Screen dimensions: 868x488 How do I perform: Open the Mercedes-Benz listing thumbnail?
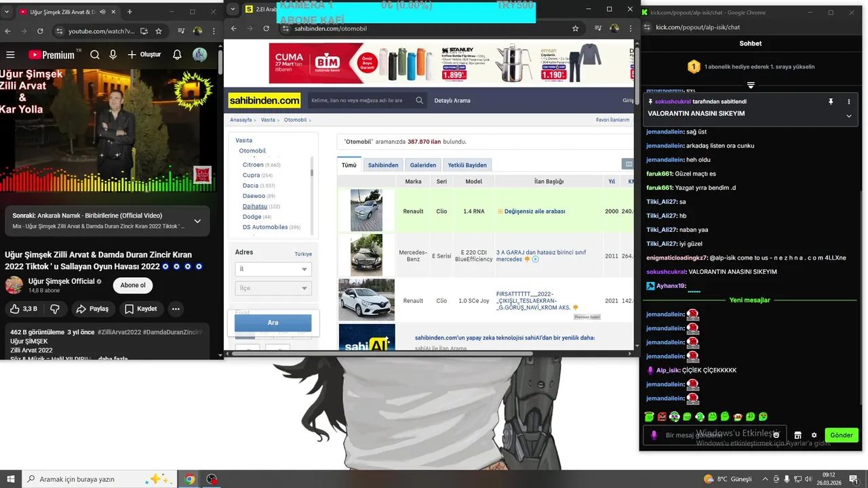pyautogui.click(x=366, y=255)
